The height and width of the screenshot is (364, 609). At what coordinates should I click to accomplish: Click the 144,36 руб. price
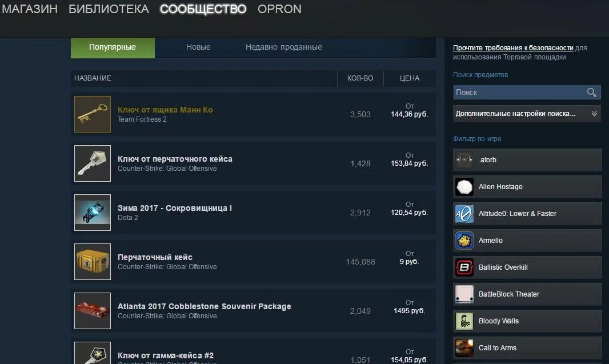[x=410, y=114]
